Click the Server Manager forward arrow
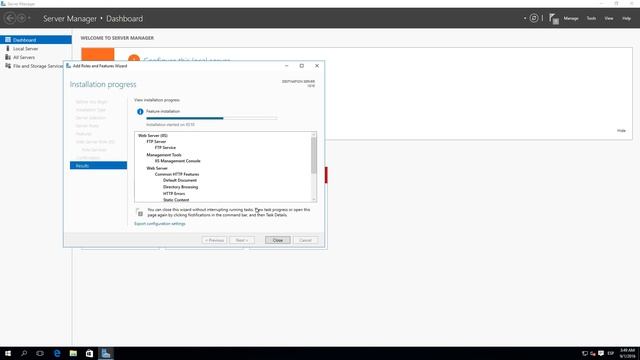 (21, 18)
